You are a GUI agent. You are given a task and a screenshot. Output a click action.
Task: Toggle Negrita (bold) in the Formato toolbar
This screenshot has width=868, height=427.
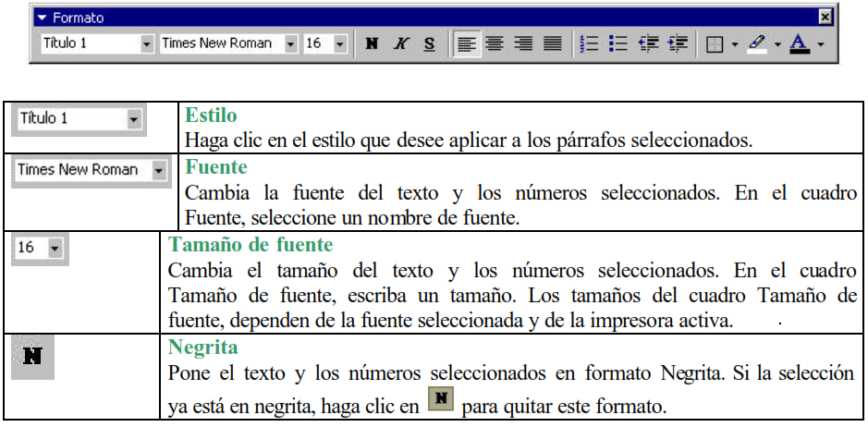tap(372, 44)
